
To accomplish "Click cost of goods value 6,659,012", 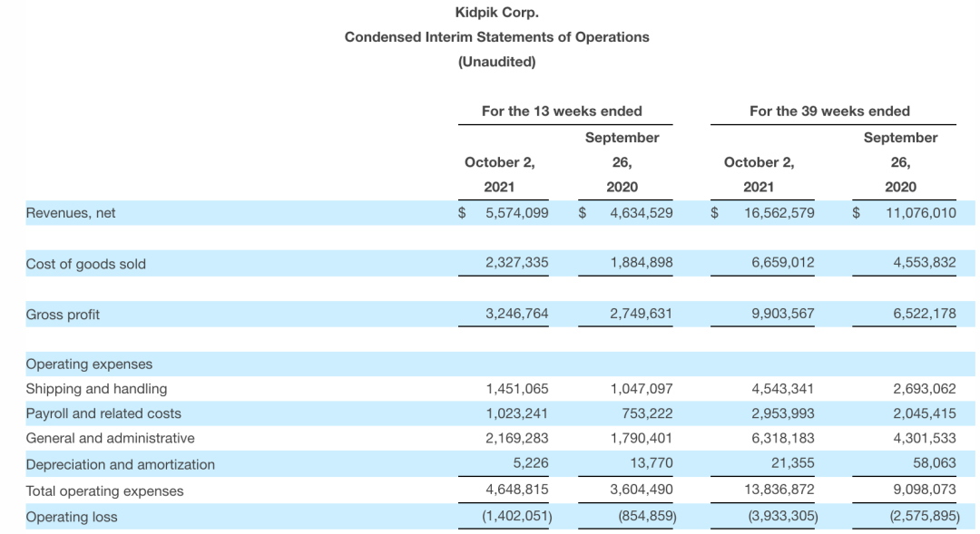I will (782, 262).
